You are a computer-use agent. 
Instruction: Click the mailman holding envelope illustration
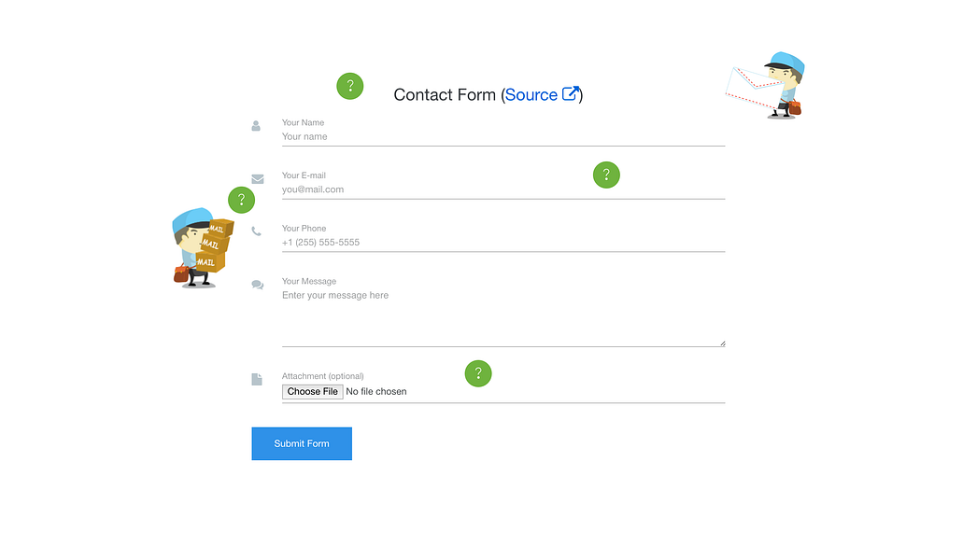[766, 85]
